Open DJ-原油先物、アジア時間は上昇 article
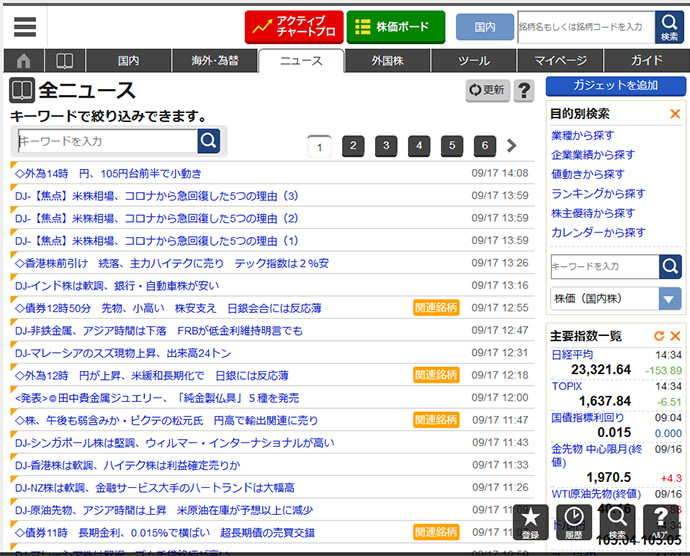 click(x=164, y=510)
